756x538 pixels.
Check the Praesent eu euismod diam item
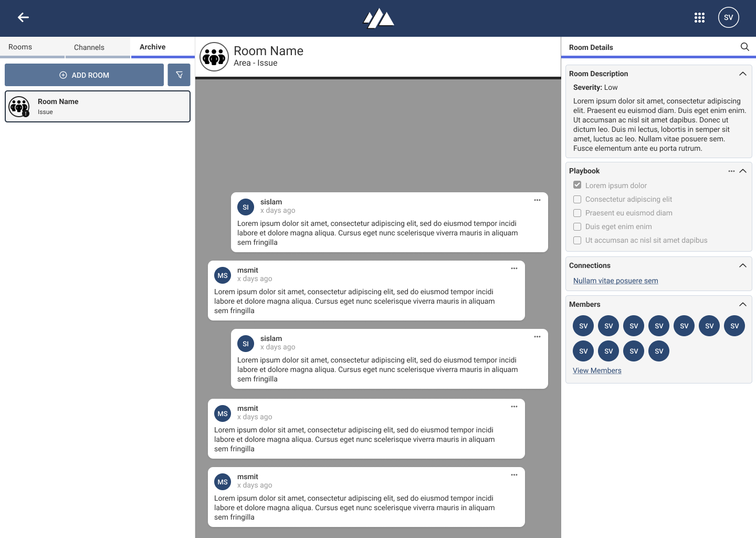coord(577,213)
